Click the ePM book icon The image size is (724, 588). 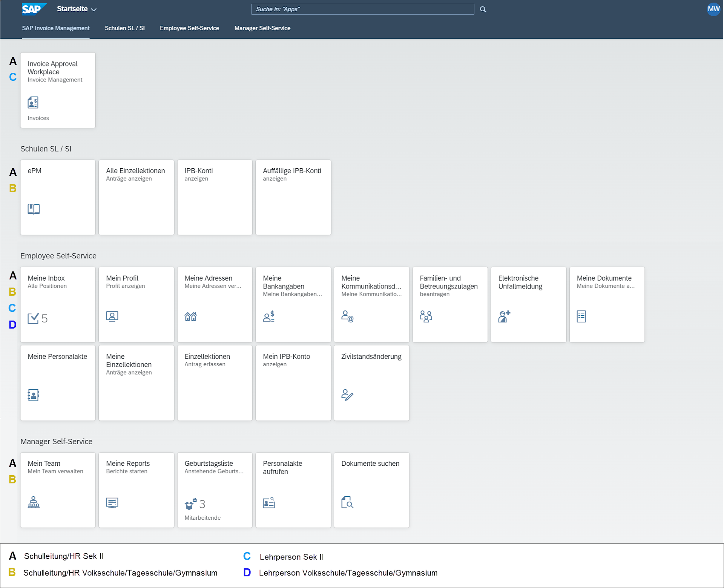[34, 209]
